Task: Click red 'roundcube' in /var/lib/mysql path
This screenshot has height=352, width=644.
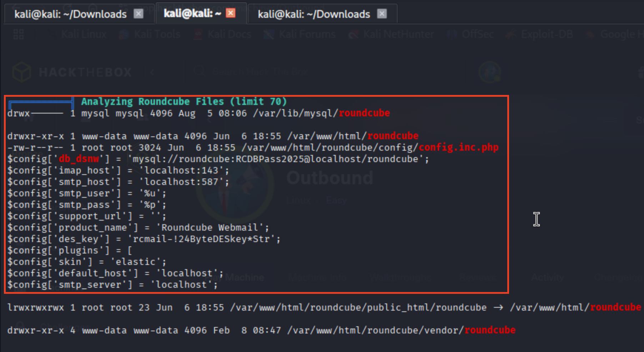Action: tap(364, 113)
